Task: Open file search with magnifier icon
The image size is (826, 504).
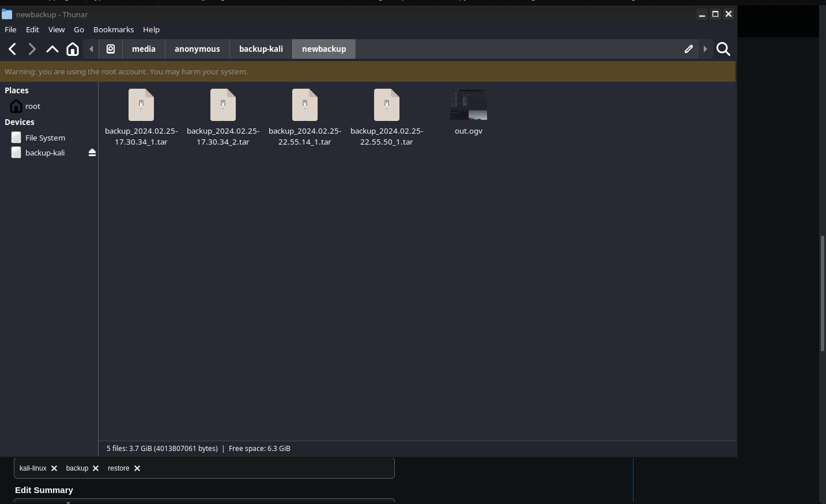Action: tap(723, 49)
